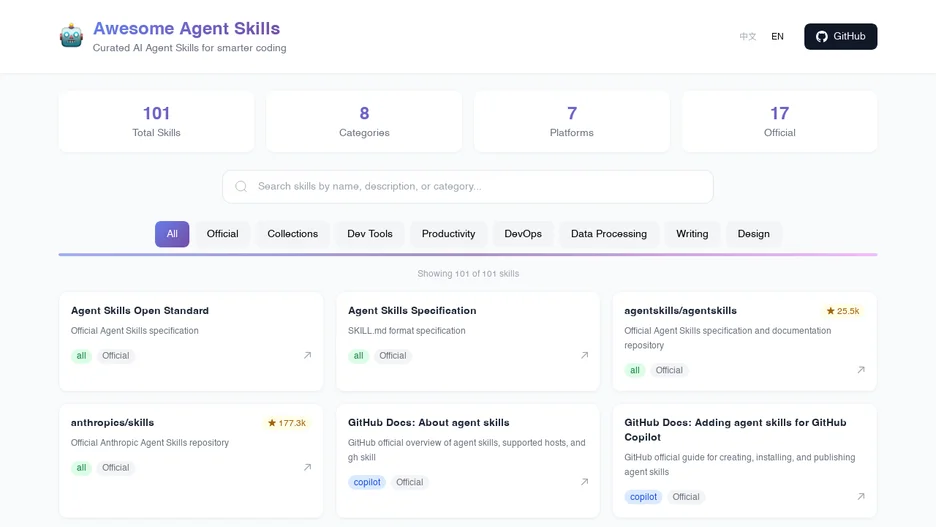Click 'Curated AI Agent Skills for smarter coding' tagline
Viewport: 936px width, 527px height.
pos(189,48)
